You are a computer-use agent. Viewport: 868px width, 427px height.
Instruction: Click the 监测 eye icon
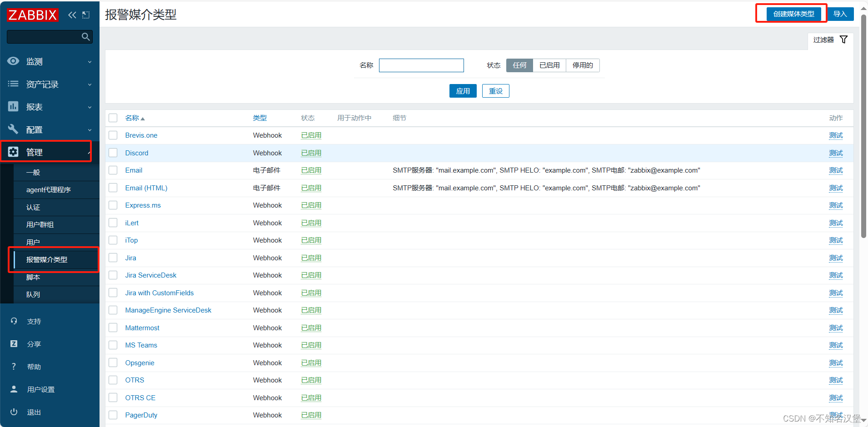coord(14,61)
